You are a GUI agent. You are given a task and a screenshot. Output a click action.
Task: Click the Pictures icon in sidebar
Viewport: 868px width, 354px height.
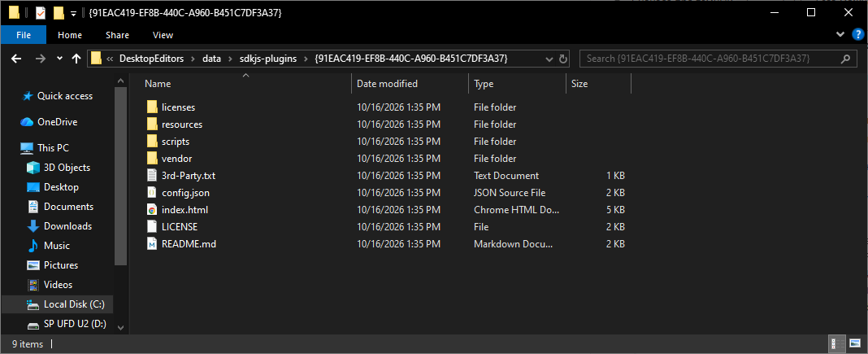pos(34,265)
